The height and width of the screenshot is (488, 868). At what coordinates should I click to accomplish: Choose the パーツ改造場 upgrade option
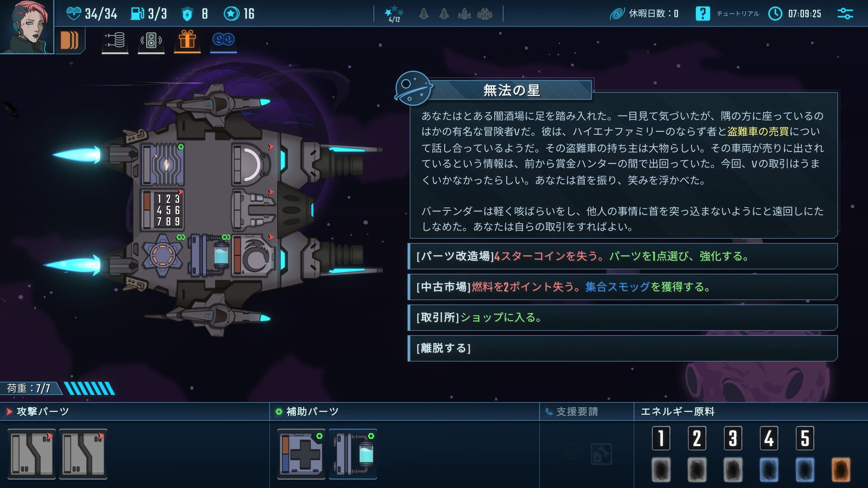[x=623, y=256]
